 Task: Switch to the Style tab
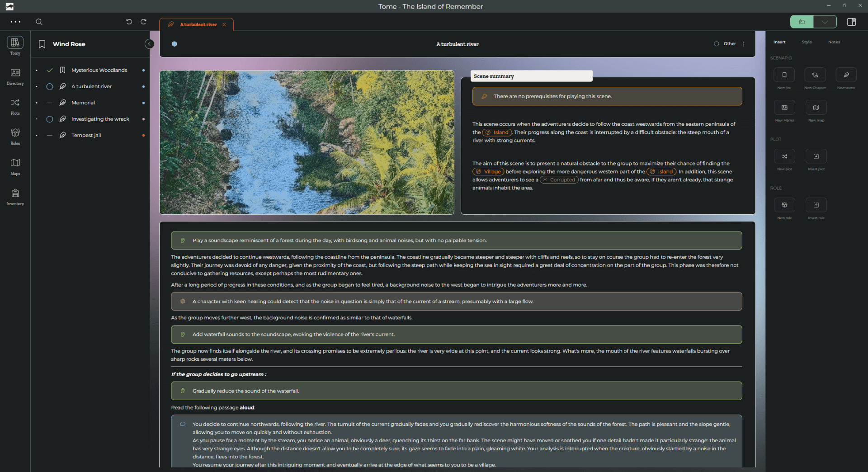[x=807, y=42]
